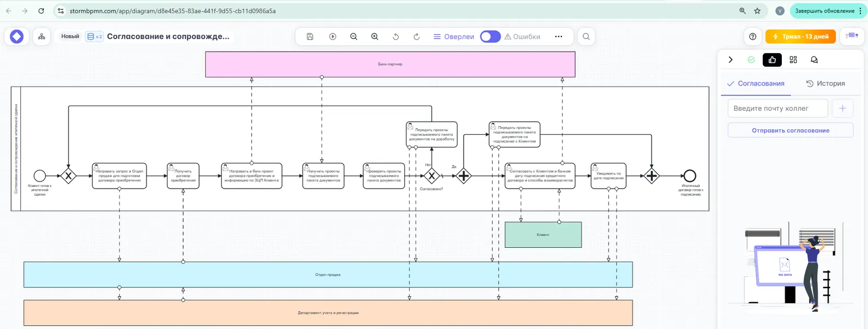Zoom out using the minus magnifier icon
The image size is (868, 329).
point(354,37)
